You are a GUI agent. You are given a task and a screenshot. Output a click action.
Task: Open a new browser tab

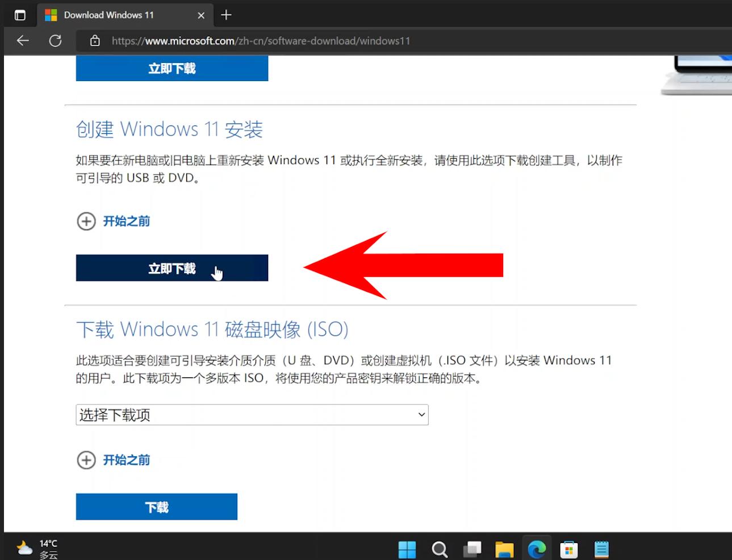click(226, 15)
